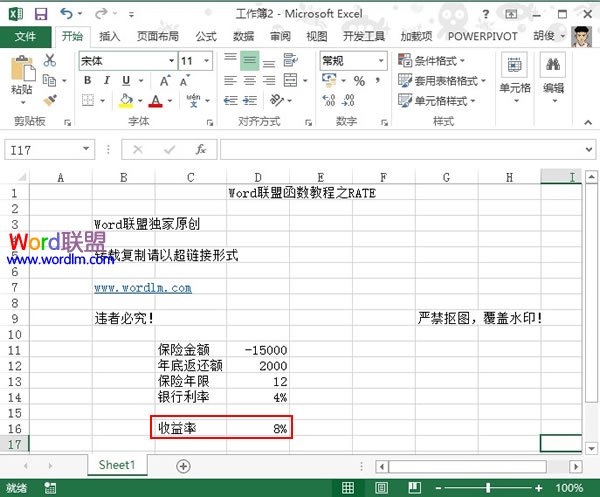Viewport: 600px width, 497px height.
Task: Click the Increase Decimal icon
Action: [329, 101]
